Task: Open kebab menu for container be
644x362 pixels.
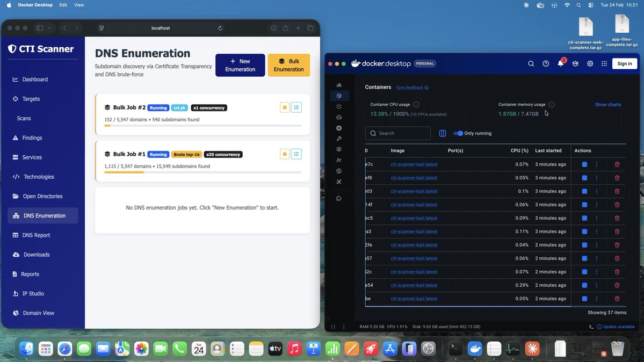Action: (x=597, y=299)
